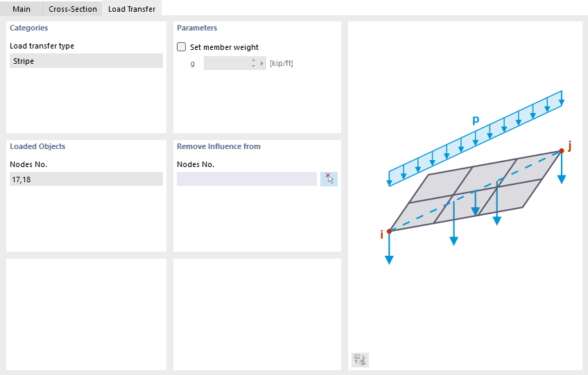
Task: Open the Cross-Section tab
Action: (x=72, y=9)
